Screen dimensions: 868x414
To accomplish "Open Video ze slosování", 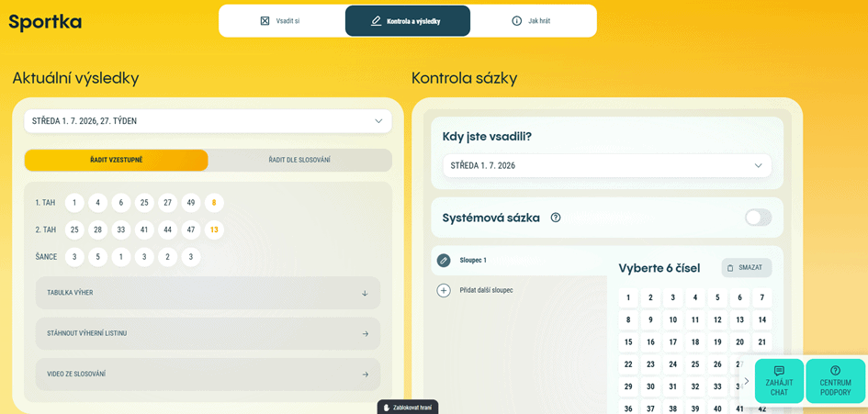I will (208, 375).
